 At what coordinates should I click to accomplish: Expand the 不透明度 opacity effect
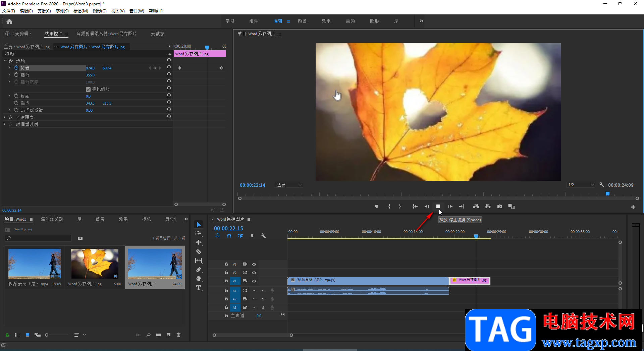5,117
